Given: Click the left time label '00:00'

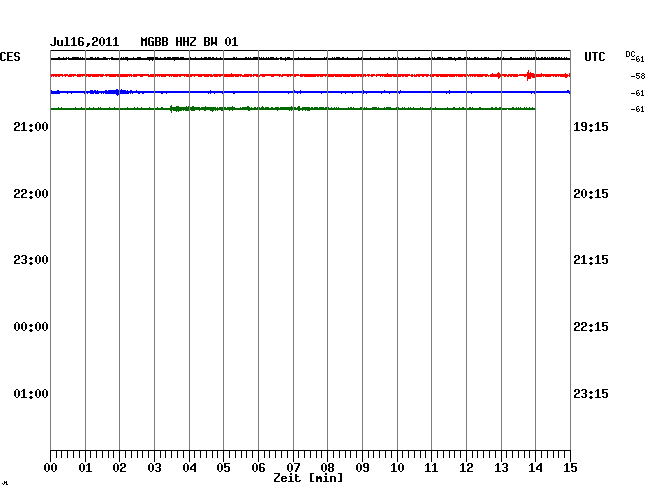Looking at the screenshot, I should click(x=31, y=327).
